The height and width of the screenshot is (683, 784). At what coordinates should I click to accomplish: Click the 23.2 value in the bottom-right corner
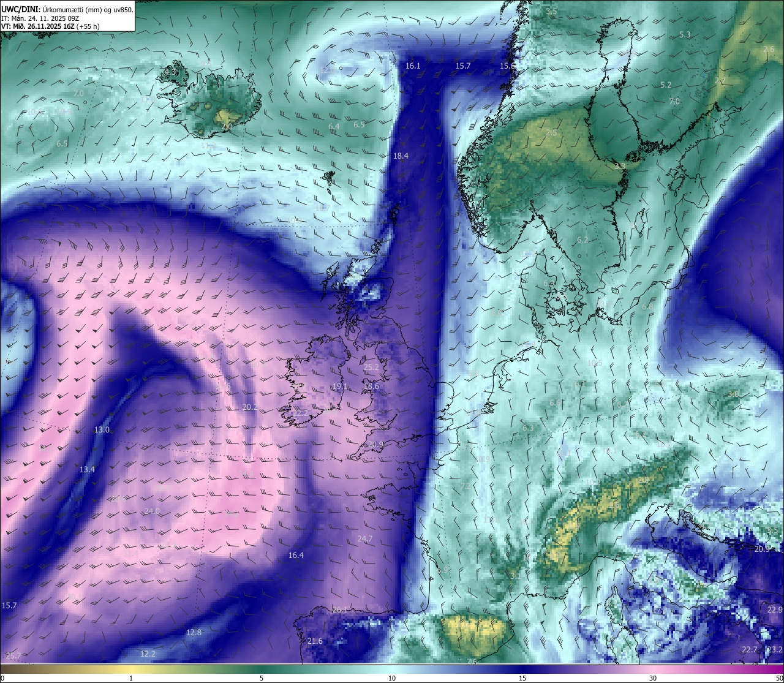click(x=775, y=649)
